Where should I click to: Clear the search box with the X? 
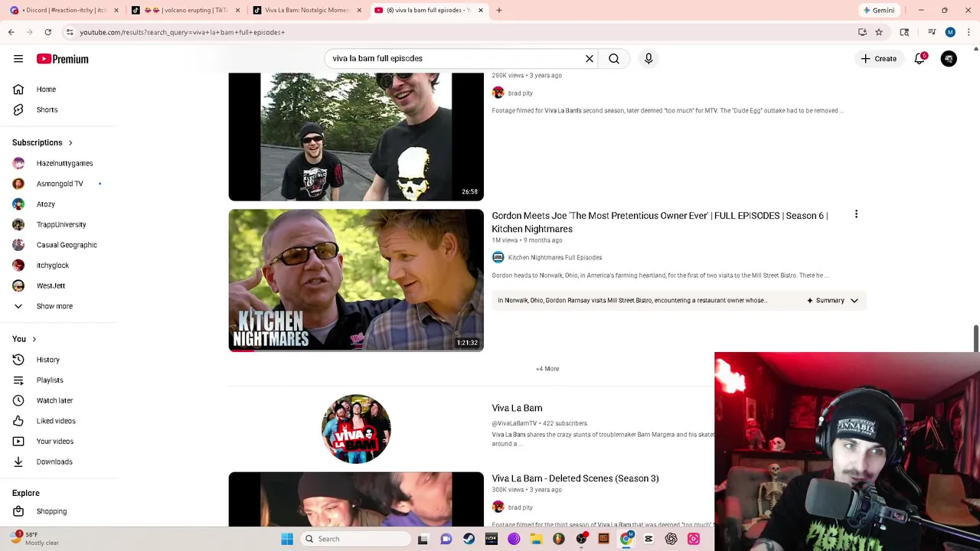(x=590, y=58)
